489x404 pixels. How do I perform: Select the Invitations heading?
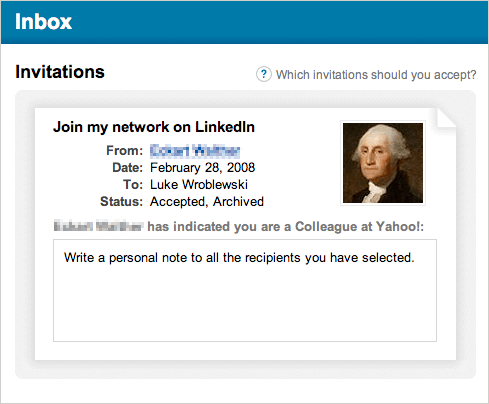[60, 72]
